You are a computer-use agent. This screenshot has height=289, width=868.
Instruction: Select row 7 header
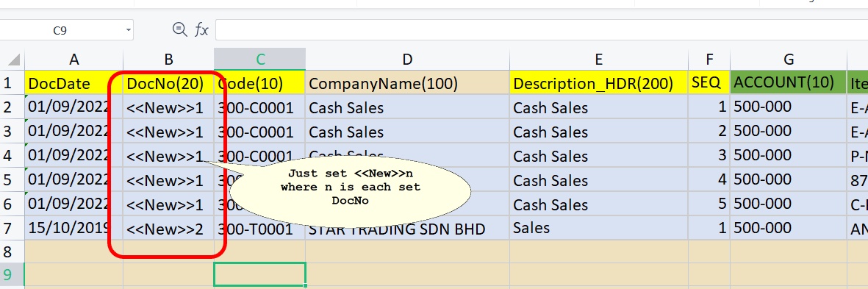[x=12, y=228]
